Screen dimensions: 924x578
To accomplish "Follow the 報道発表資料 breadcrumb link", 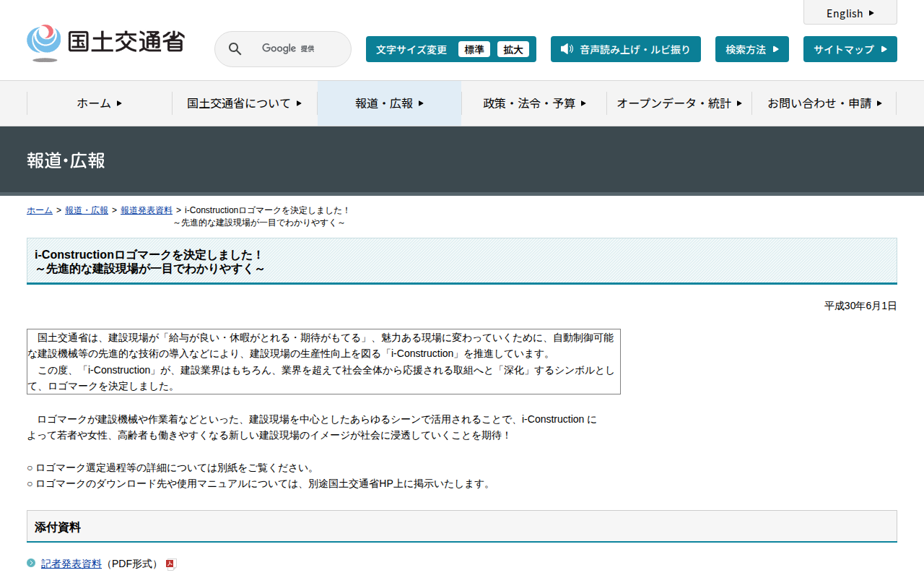I will [x=147, y=210].
